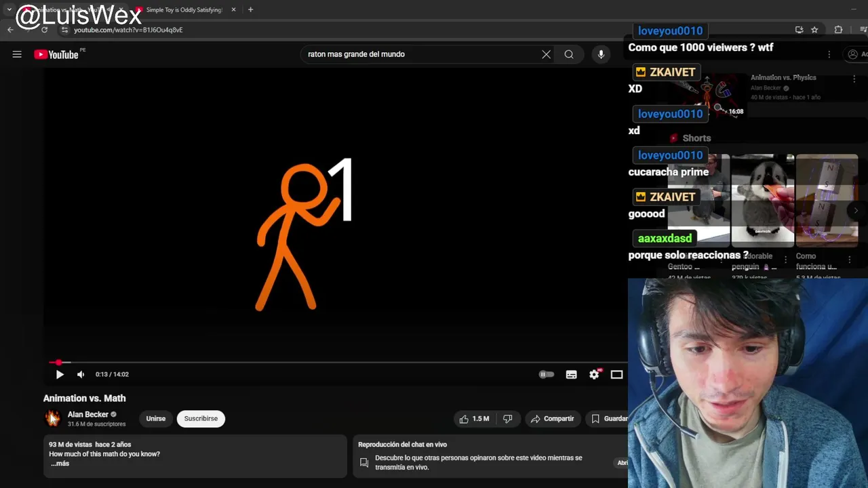Clear the search box with the X
Image resolution: width=868 pixels, height=488 pixels.
pyautogui.click(x=546, y=54)
